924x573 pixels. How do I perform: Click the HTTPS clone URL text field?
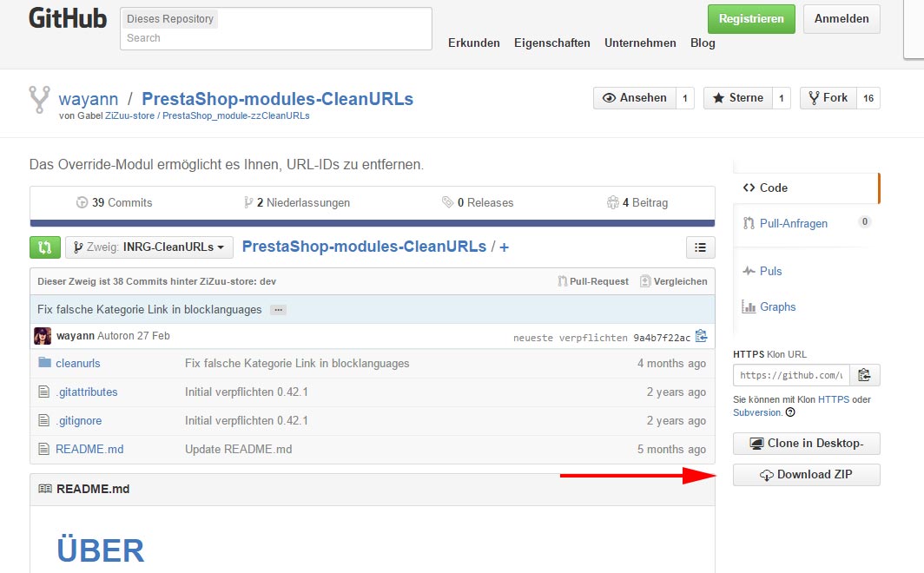click(791, 375)
